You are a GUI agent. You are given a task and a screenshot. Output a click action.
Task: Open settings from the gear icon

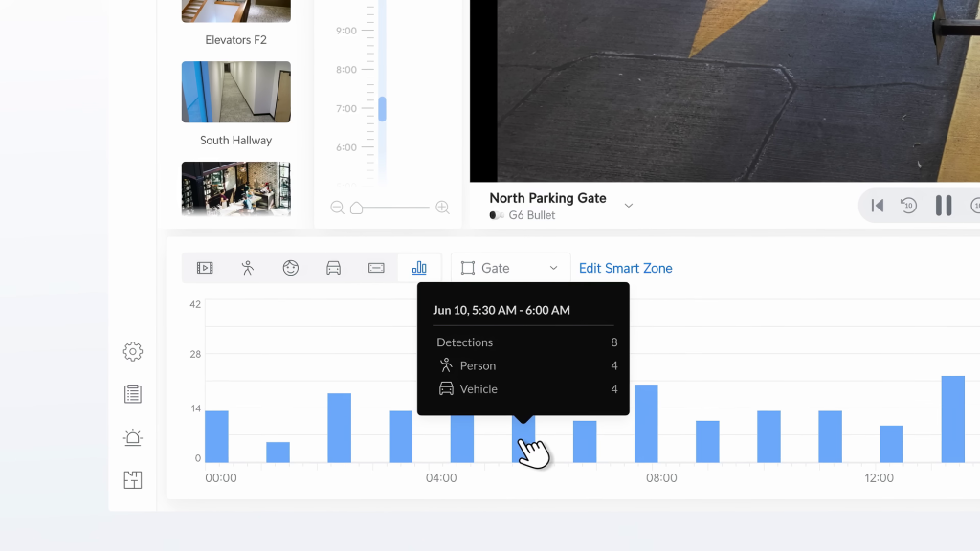tap(133, 352)
